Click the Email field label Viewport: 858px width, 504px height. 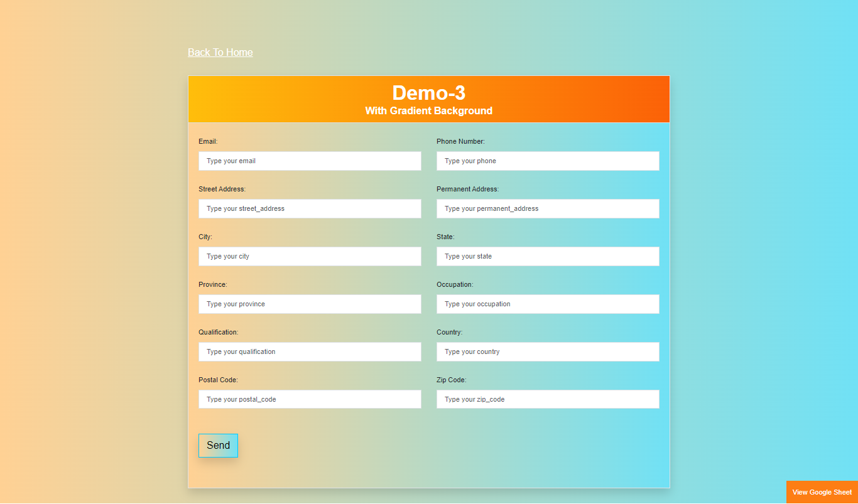pos(207,141)
